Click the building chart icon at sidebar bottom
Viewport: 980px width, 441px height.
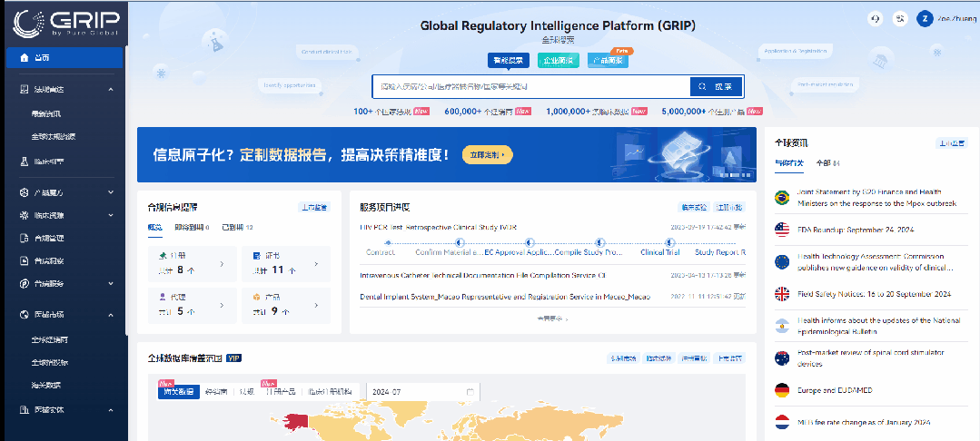[x=25, y=410]
